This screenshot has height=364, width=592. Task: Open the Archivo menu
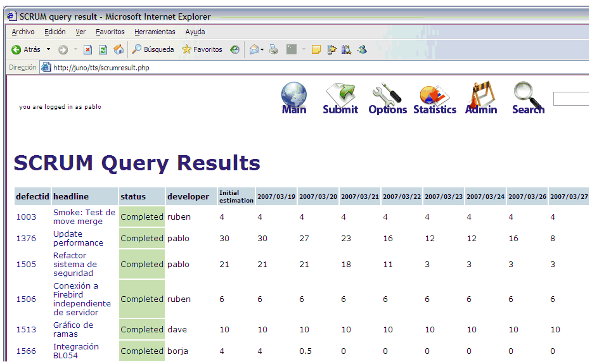23,32
